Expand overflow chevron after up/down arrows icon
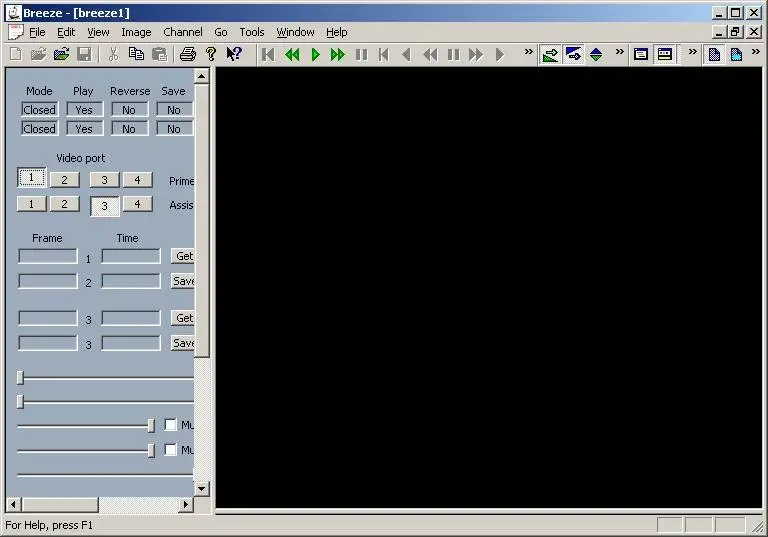This screenshot has height=537, width=768. click(x=620, y=51)
